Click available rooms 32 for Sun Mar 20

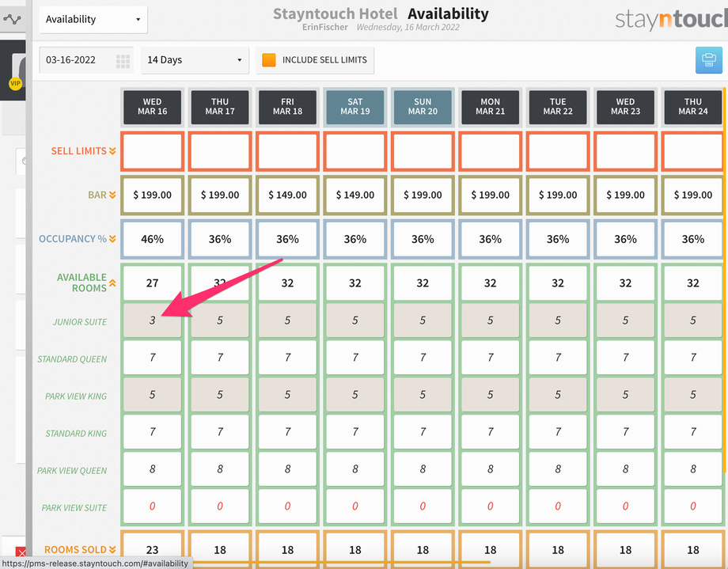423,283
